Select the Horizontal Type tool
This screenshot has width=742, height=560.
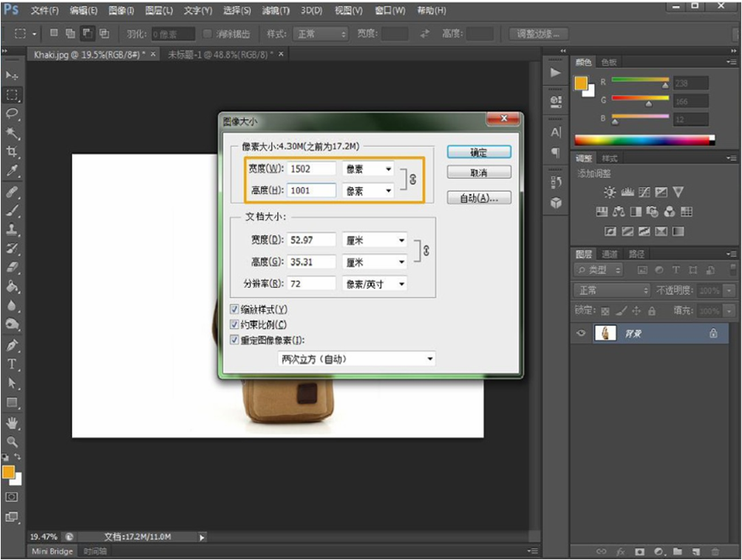click(x=13, y=364)
